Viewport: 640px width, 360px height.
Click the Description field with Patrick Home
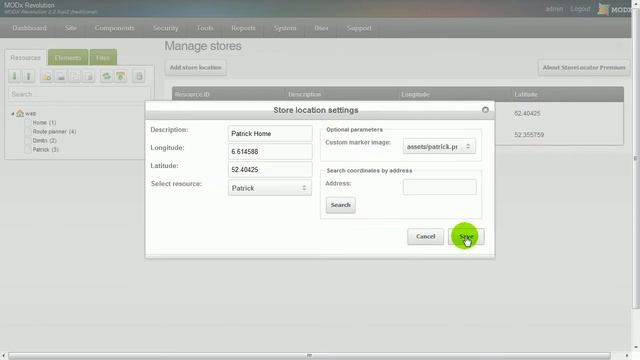point(270,133)
